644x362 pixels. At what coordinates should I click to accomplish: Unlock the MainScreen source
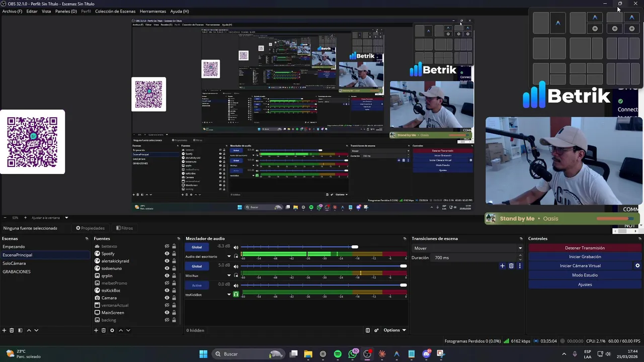coord(174,312)
